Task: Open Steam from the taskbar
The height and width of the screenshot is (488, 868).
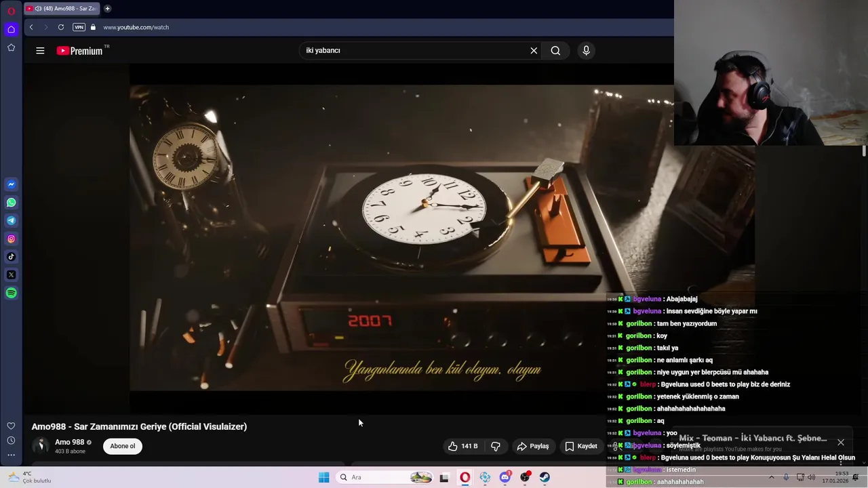Action: [545, 477]
